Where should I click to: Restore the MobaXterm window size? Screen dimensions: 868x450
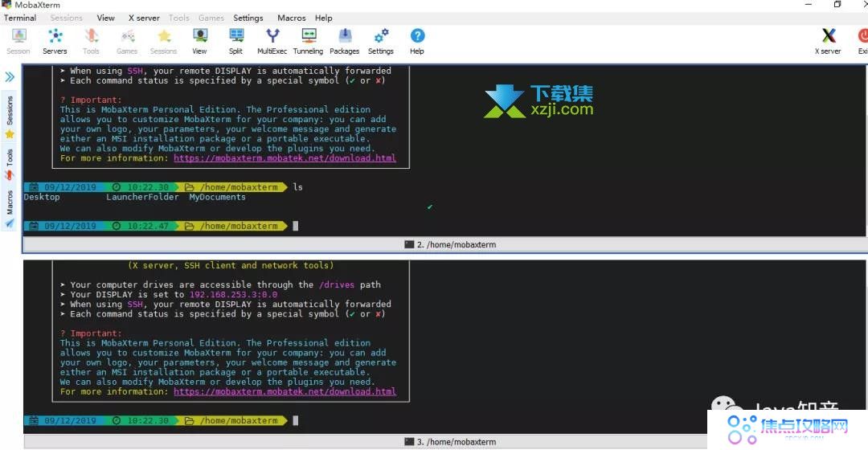[x=837, y=5]
